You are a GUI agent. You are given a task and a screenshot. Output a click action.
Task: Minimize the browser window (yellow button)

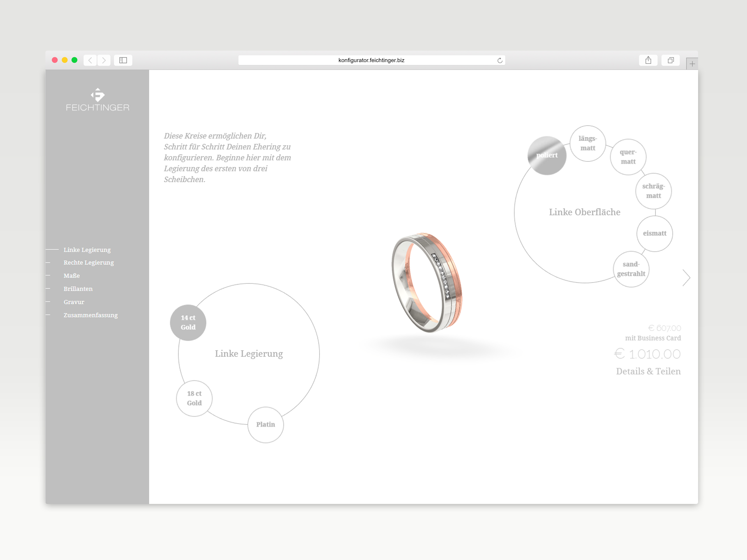click(x=64, y=60)
